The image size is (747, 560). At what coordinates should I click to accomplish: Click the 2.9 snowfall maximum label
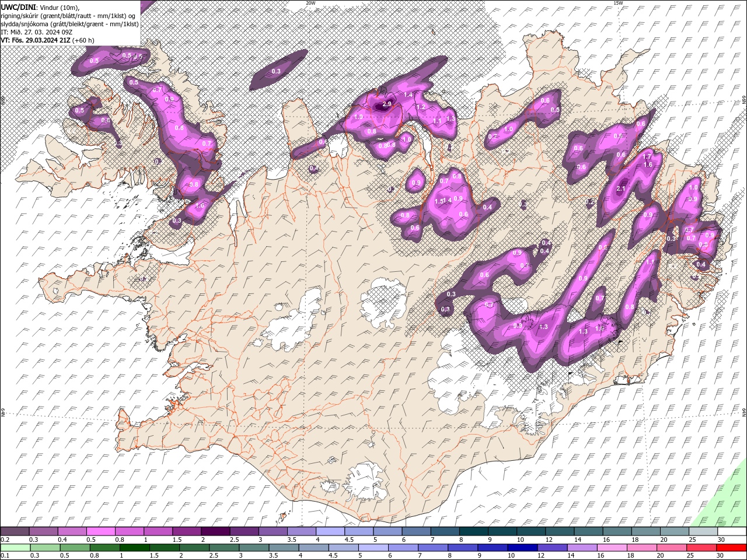tap(387, 104)
